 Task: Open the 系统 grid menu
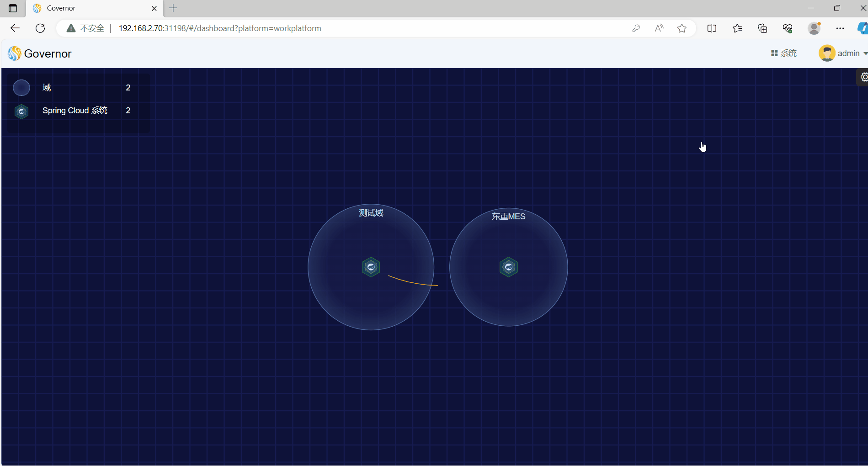pyautogui.click(x=783, y=53)
